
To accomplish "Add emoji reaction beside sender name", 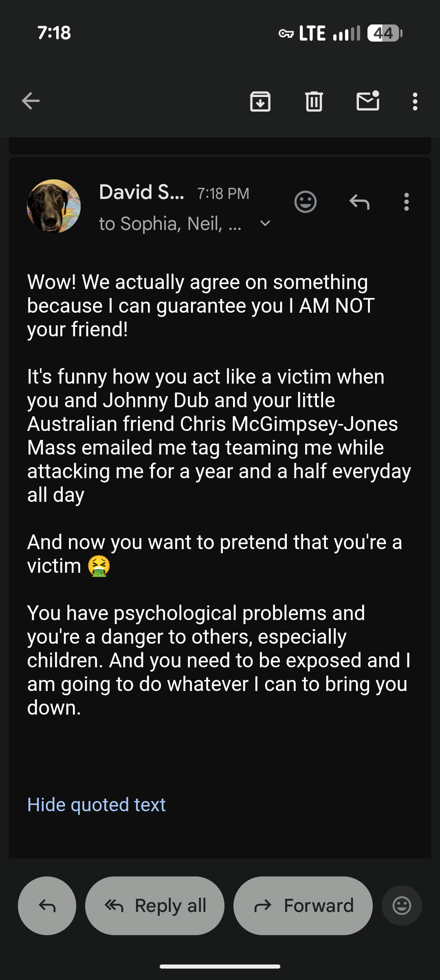I will pyautogui.click(x=305, y=202).
